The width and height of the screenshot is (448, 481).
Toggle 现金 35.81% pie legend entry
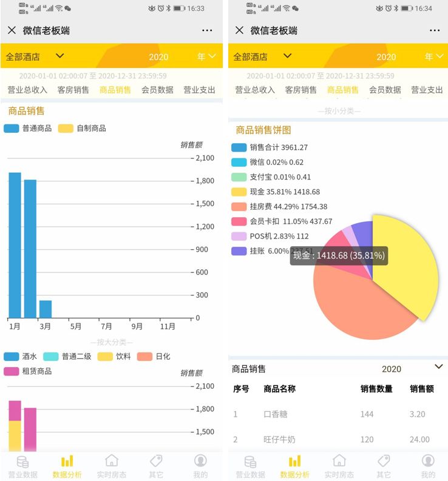(276, 192)
